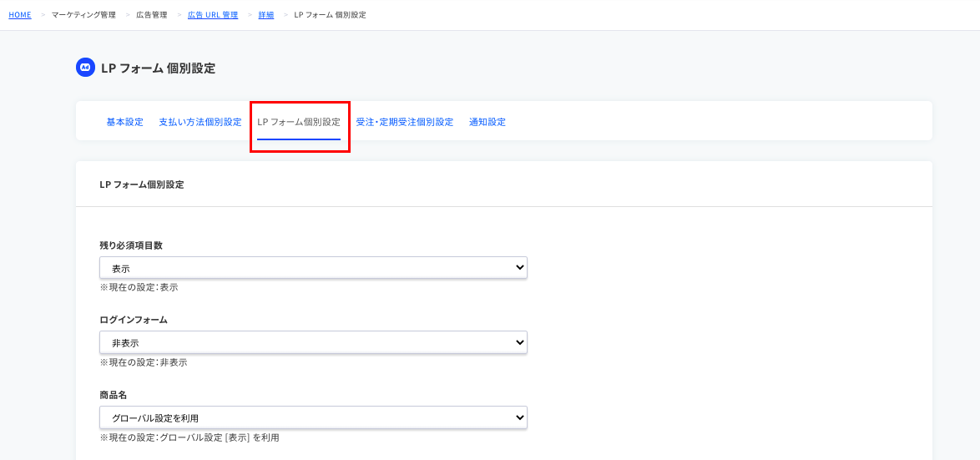Click the note about グローバル設定 [表示] を利用
Screen dimensions: 980x460
pyautogui.click(x=189, y=437)
